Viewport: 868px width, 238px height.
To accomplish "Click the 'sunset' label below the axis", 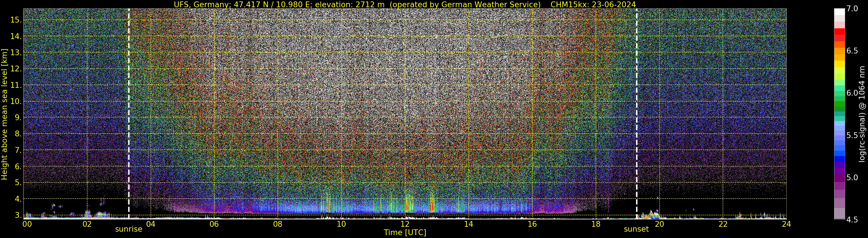I will (636, 229).
